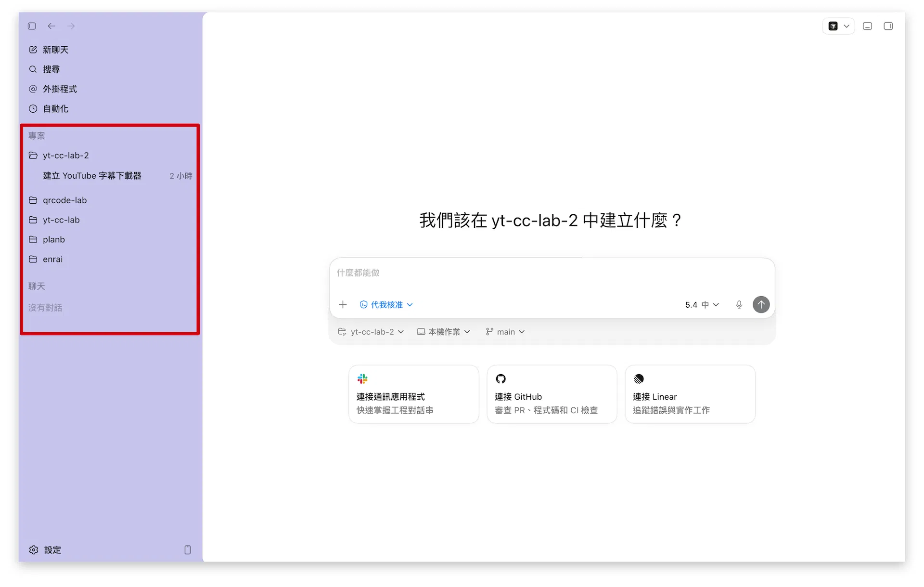This screenshot has width=924, height=587.
Task: Open chat 建立 YouTube 字幕下載器
Action: [x=110, y=176]
